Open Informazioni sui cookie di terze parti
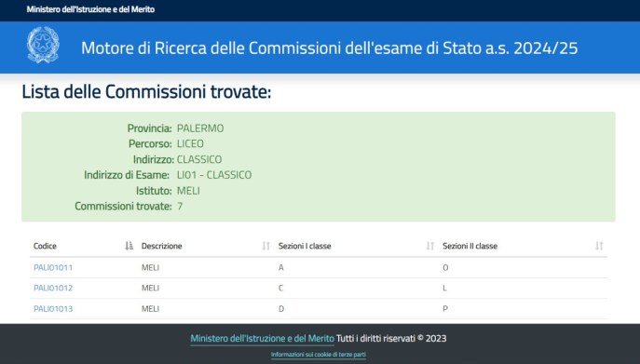 coord(319,355)
